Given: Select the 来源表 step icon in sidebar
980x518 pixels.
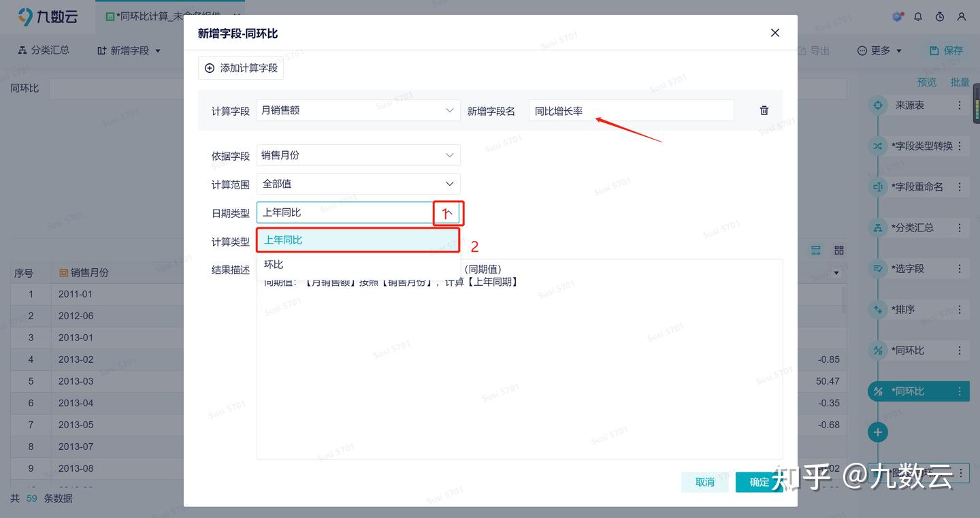Looking at the screenshot, I should (878, 105).
